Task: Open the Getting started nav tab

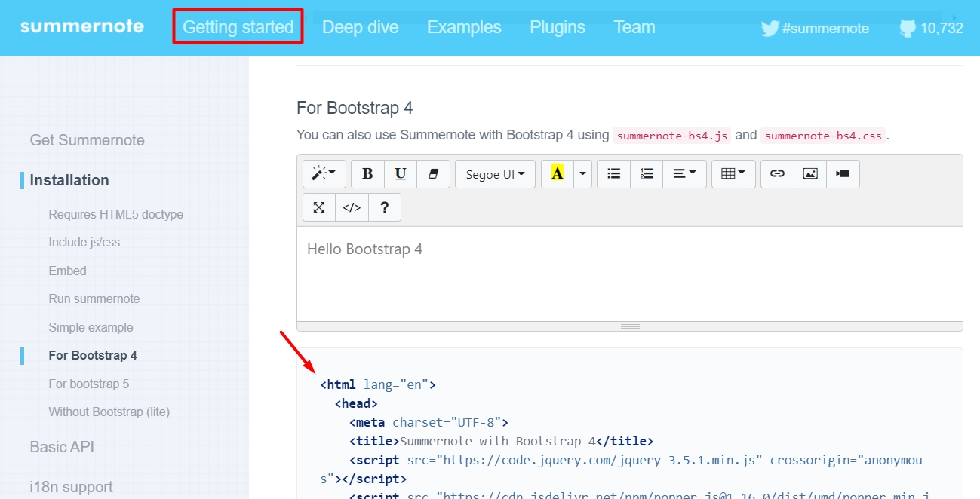Action: pyautogui.click(x=238, y=27)
